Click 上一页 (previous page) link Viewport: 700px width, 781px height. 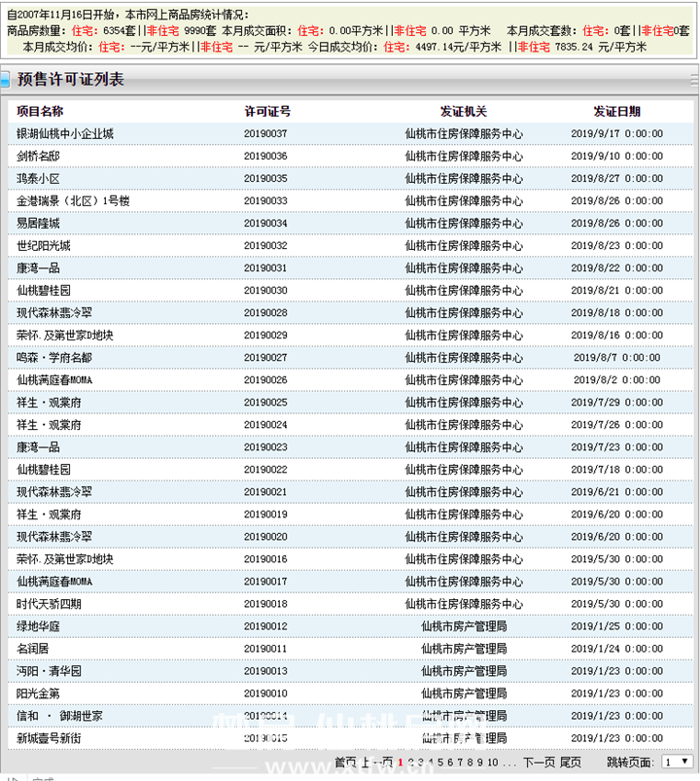coord(377,763)
